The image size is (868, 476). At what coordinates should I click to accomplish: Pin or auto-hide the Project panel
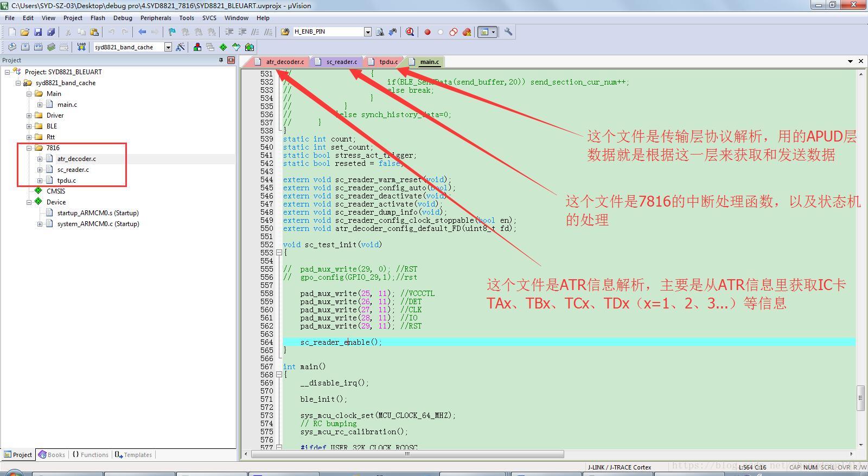click(x=221, y=60)
